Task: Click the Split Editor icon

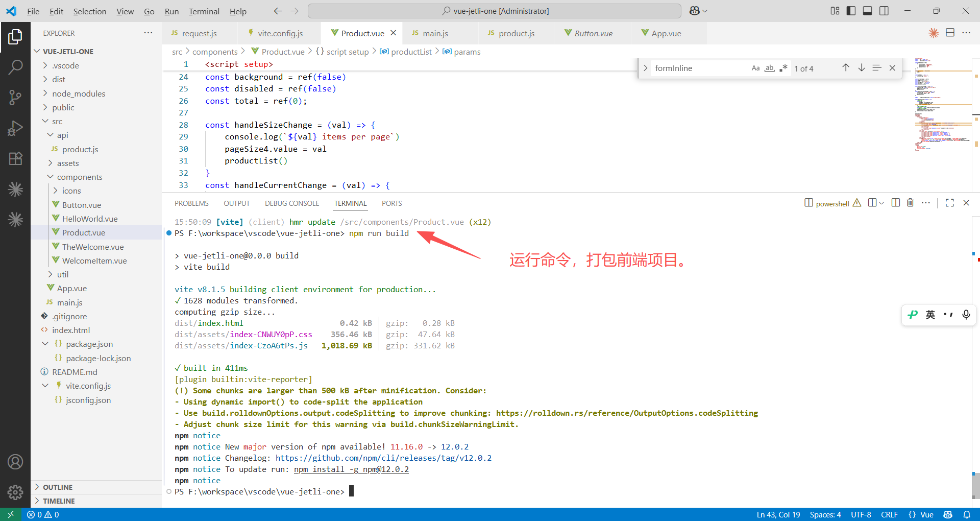Action: click(x=950, y=33)
